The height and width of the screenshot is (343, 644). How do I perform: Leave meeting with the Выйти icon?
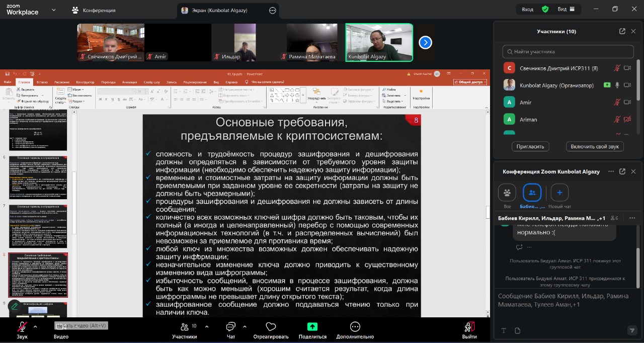(469, 327)
